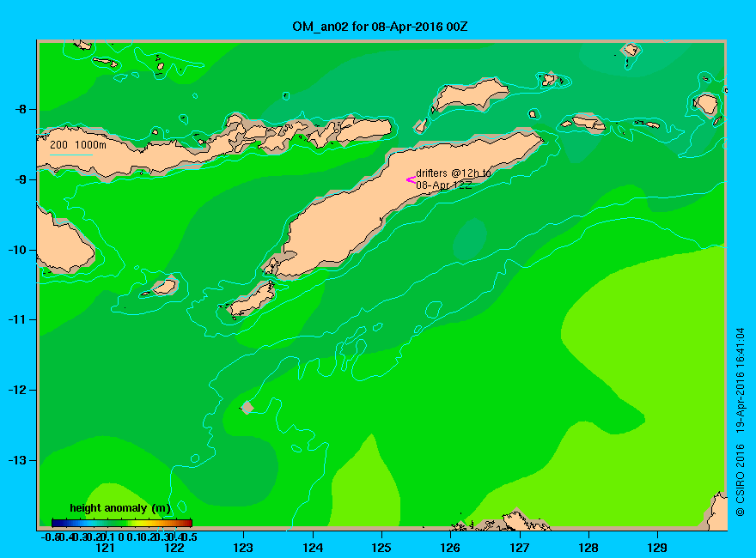The image size is (756, 558).
Task: Click the height anomaly color bar
Action: tap(122, 523)
